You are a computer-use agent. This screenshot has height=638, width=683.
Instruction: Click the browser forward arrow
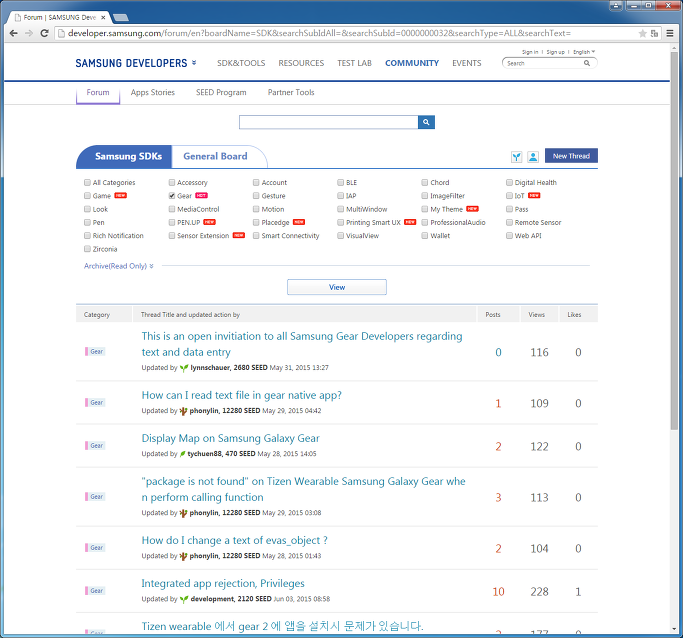[x=29, y=33]
